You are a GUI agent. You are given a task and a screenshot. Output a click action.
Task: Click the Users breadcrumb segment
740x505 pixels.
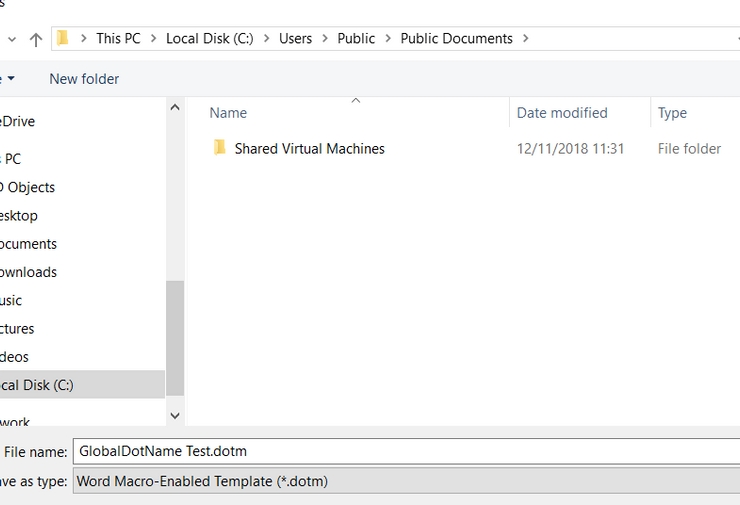point(295,39)
